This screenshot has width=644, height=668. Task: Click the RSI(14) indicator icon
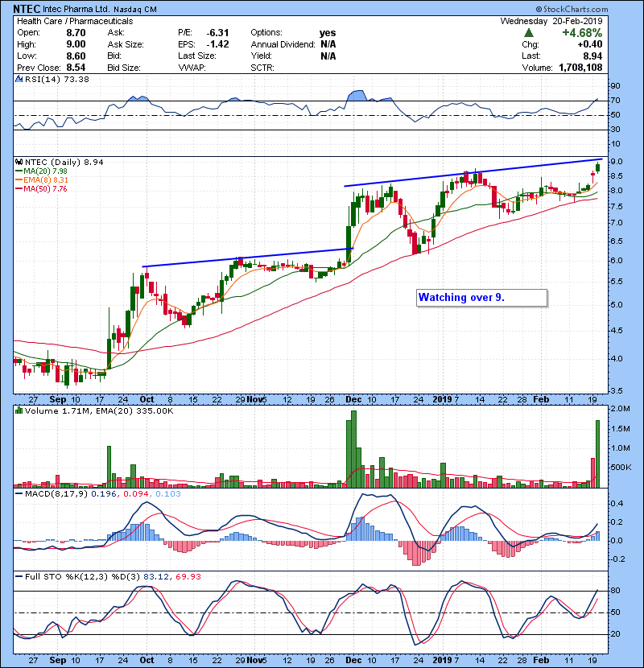19,79
